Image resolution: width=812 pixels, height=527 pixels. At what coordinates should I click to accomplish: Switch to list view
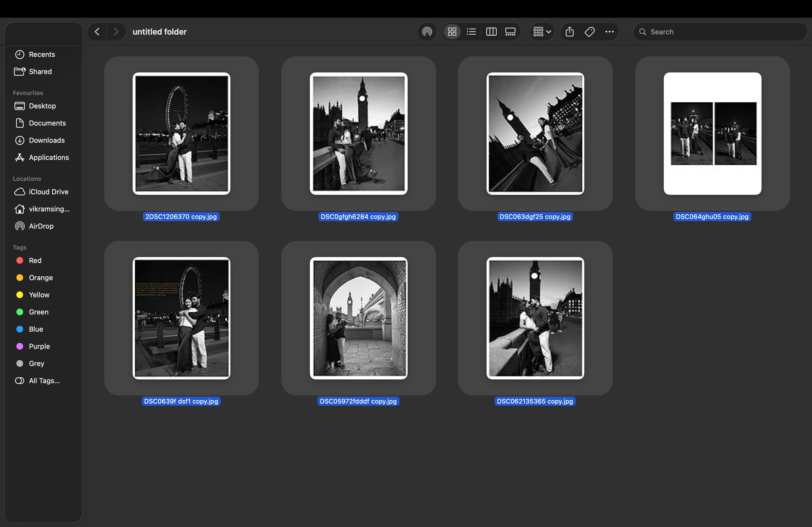point(471,32)
